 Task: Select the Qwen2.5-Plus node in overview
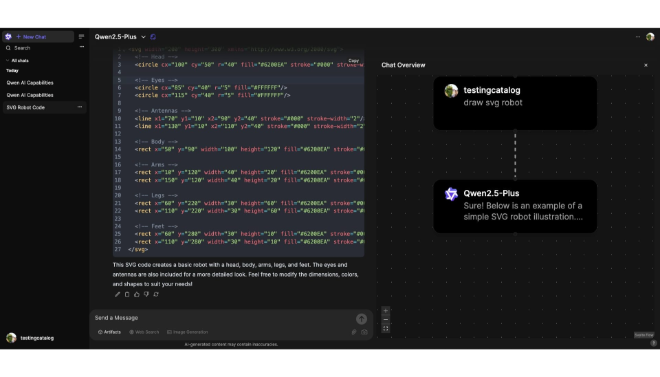click(515, 206)
